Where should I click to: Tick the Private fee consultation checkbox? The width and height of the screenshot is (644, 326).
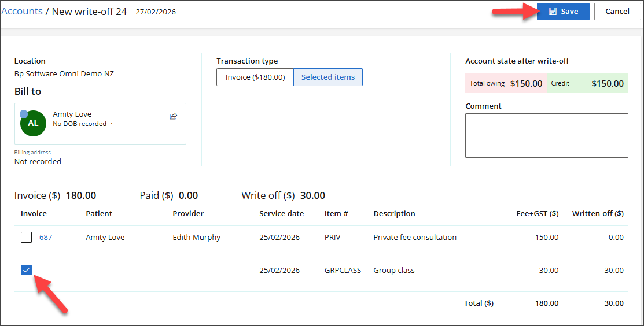(x=26, y=237)
